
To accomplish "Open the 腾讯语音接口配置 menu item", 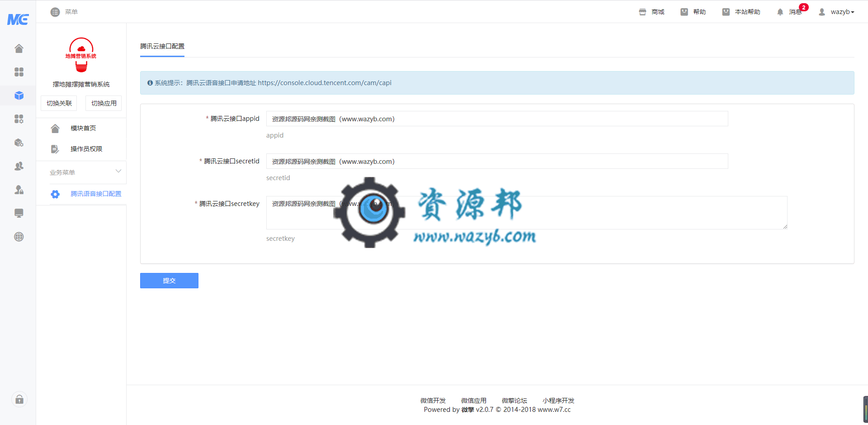I will (x=96, y=194).
